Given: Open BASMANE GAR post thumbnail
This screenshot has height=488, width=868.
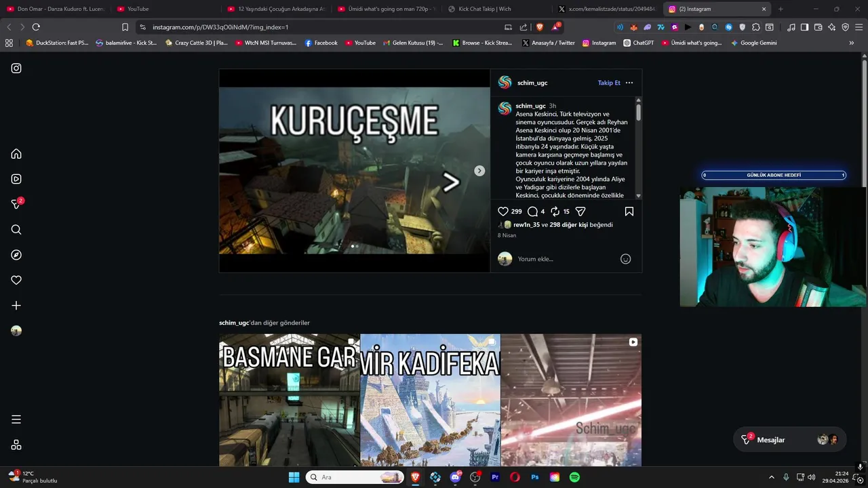Looking at the screenshot, I should point(290,400).
